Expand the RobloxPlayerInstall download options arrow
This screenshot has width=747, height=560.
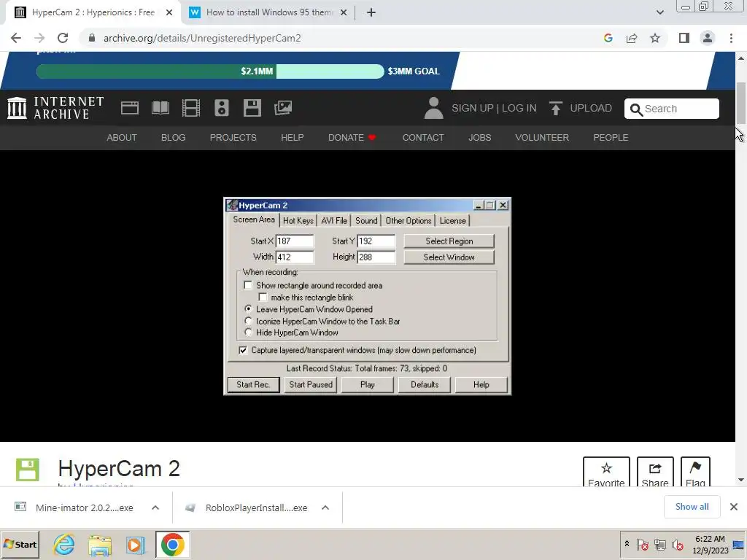coord(325,507)
